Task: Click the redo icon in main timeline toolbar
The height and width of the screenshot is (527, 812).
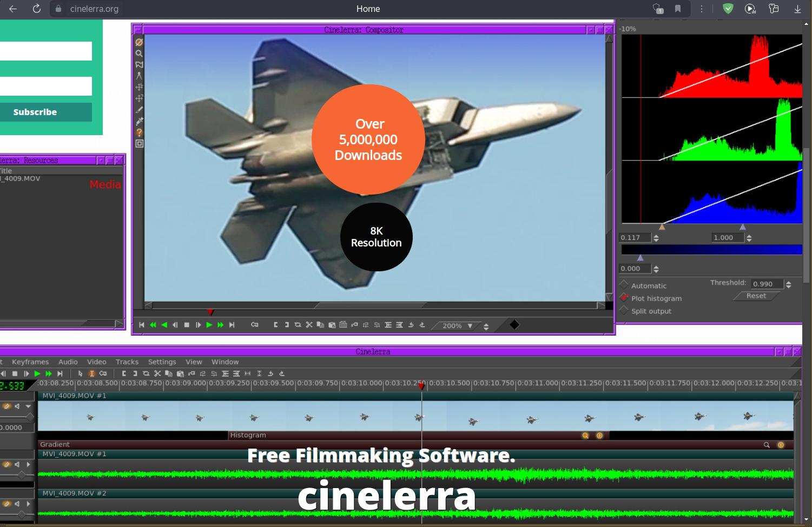Action: [282, 373]
